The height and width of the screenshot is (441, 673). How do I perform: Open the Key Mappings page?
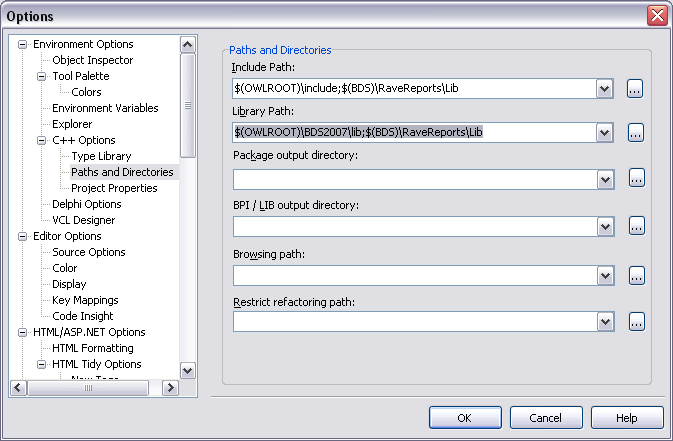tap(85, 300)
